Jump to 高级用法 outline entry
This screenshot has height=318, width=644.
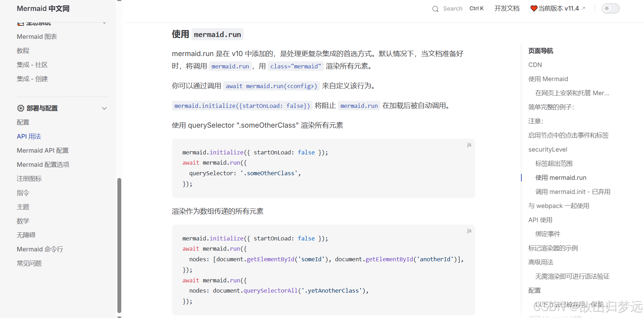coord(541,262)
